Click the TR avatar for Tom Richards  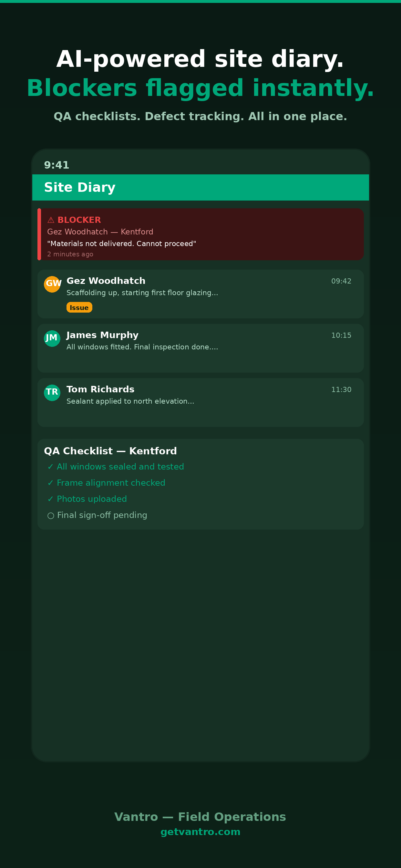click(52, 393)
